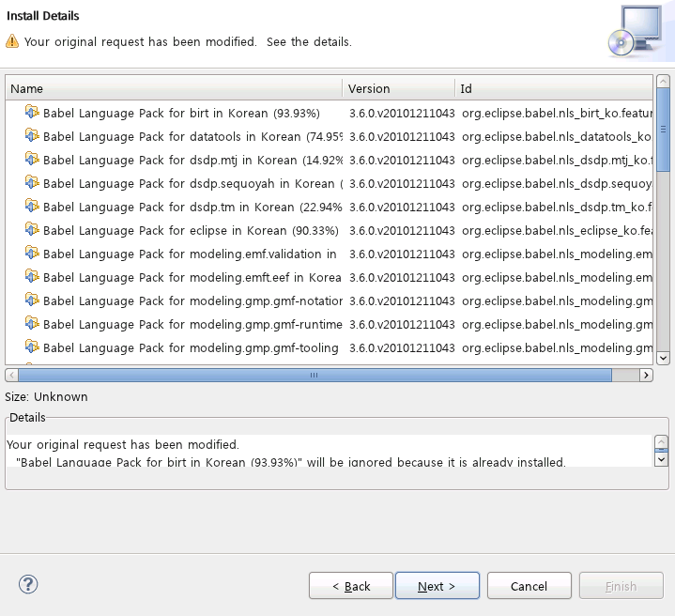The image size is (675, 616).
Task: Select the row Babel Language Pack for dsdp.tm
Action: 330,207
